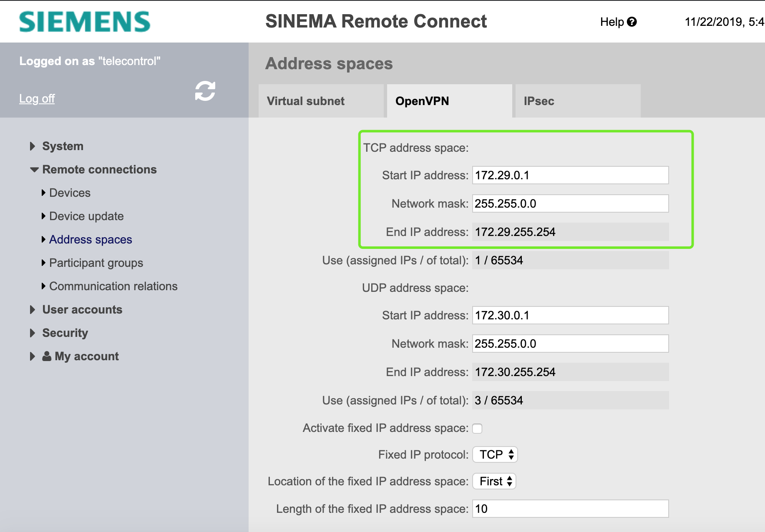Screen dimensions: 765x532
Task: Open Participant groups in the sidebar
Action: 96,263
